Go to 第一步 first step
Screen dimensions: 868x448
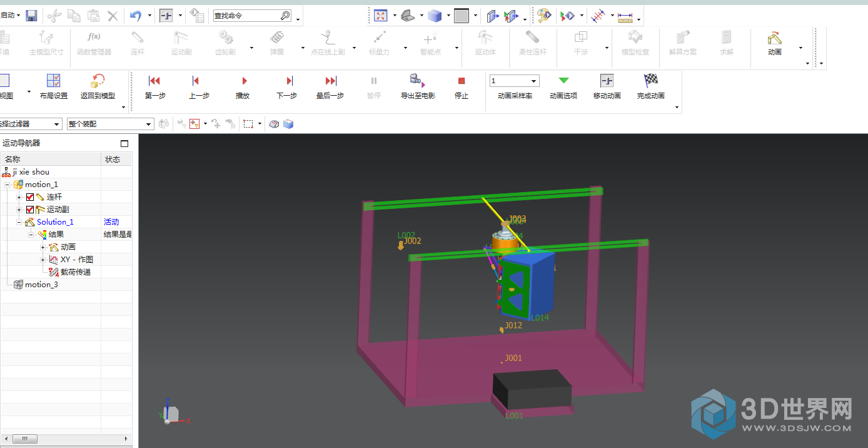coord(155,86)
